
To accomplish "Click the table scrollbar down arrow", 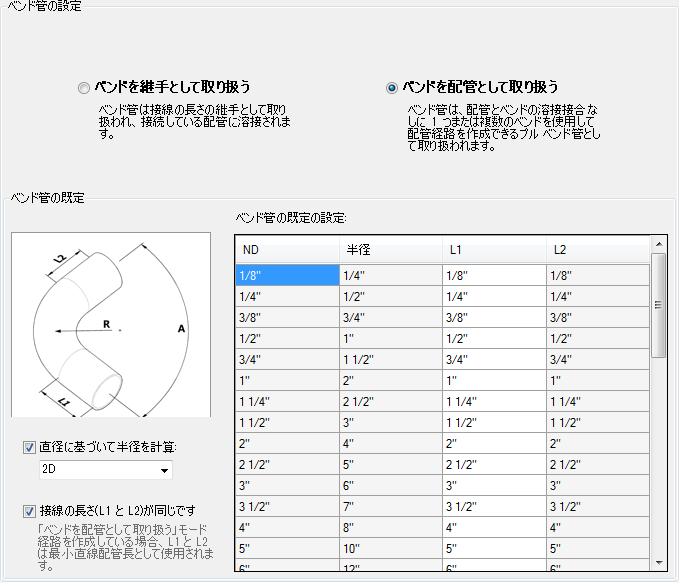I will click(x=659, y=563).
